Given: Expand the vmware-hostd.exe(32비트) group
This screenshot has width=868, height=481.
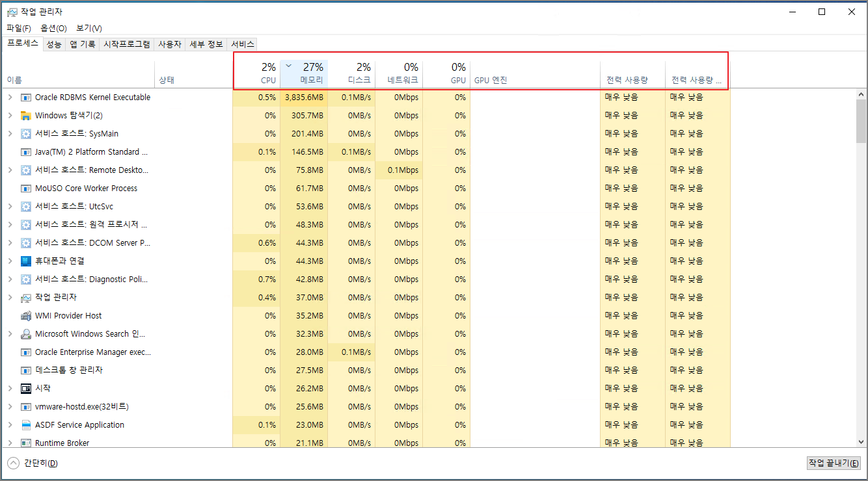Looking at the screenshot, I should coord(10,407).
